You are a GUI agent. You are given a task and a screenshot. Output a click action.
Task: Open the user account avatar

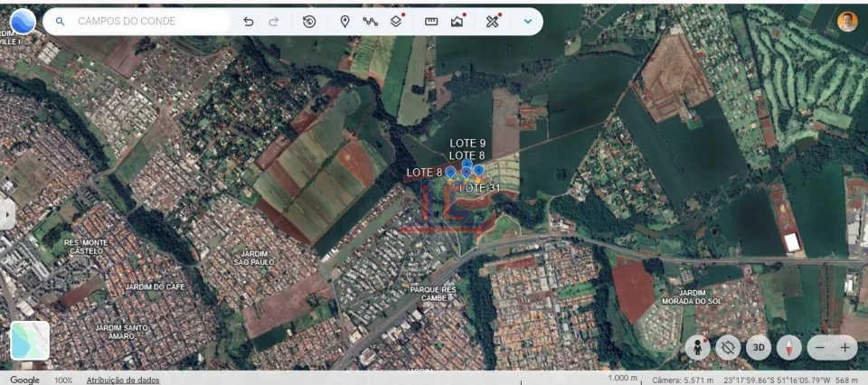[x=847, y=22]
